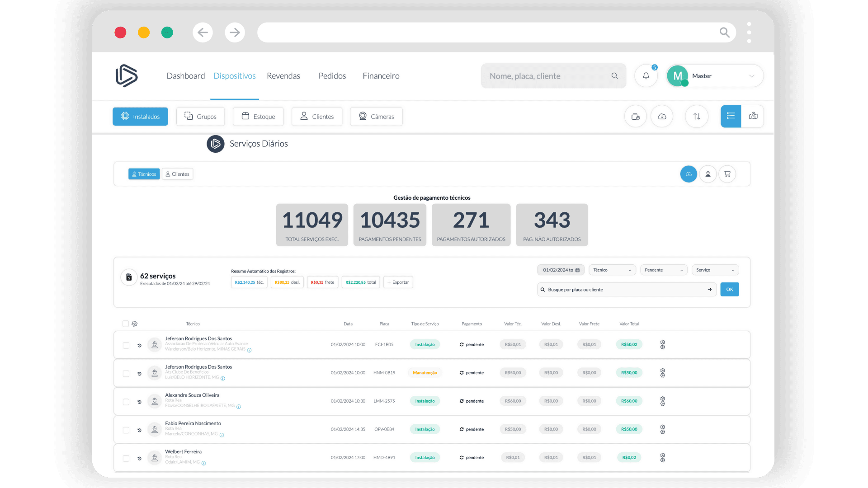Image resolution: width=868 pixels, height=488 pixels.
Task: Open the notifications bell
Action: [x=646, y=76]
